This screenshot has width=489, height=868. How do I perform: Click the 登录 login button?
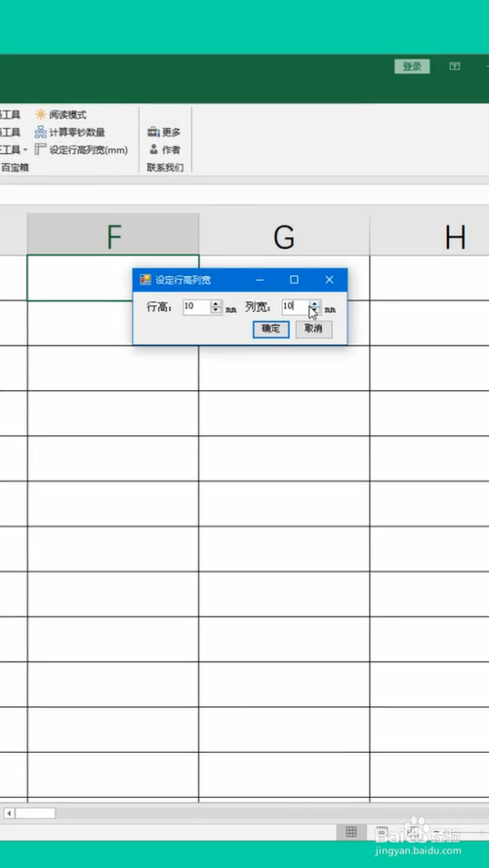[412, 66]
